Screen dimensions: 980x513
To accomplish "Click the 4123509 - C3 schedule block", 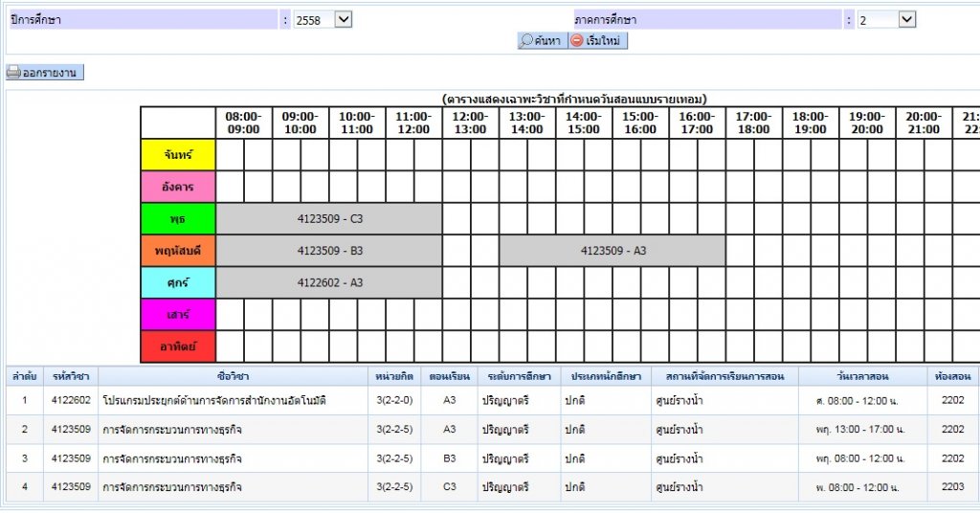I will click(329, 219).
